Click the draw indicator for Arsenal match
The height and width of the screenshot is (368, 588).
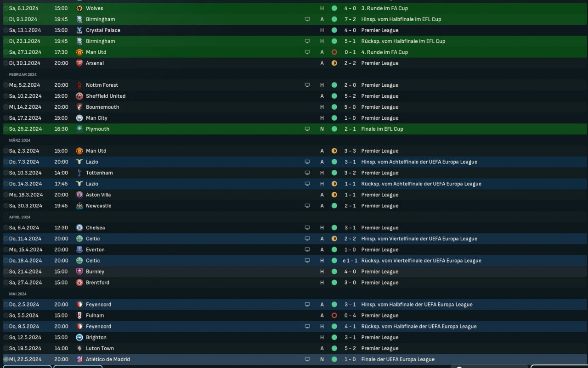point(334,63)
